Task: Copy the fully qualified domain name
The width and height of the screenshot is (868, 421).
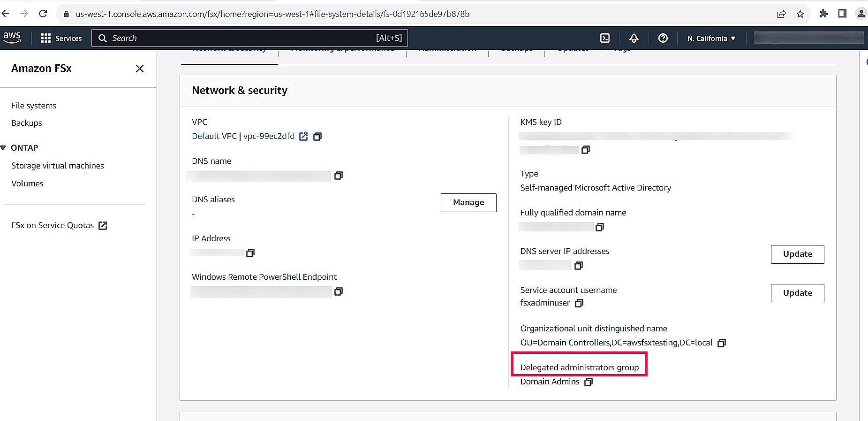Action: 600,227
